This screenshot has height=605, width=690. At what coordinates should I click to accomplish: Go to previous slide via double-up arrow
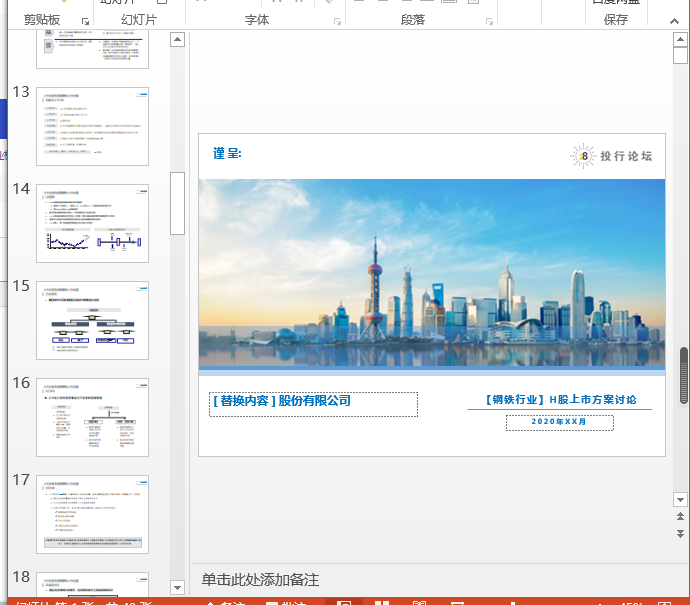click(x=680, y=517)
